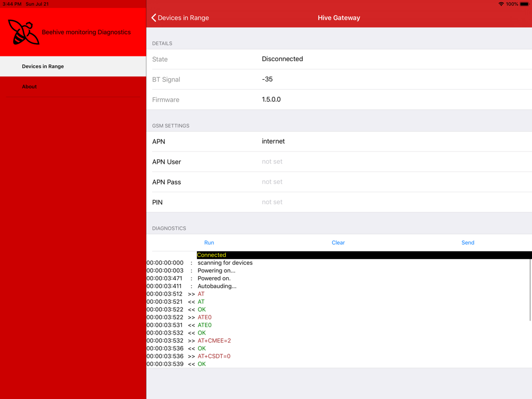This screenshot has height=399, width=532.
Task: Tap the back chevron arrow
Action: pyautogui.click(x=154, y=18)
